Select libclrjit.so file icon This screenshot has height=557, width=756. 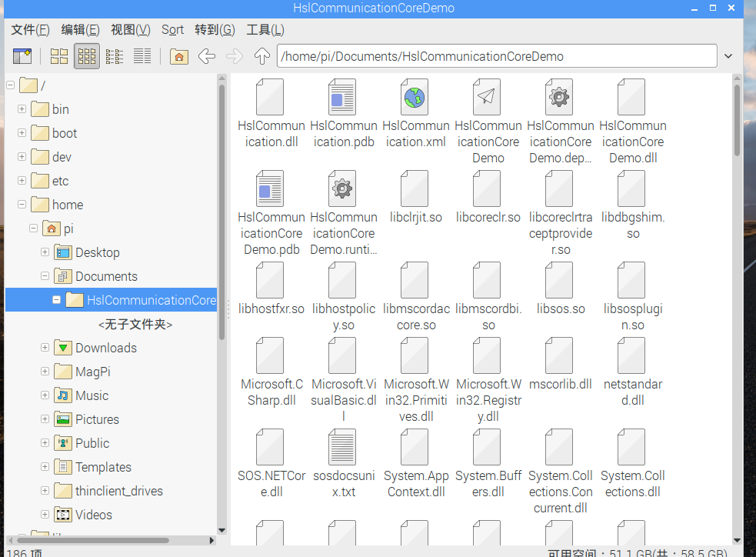click(415, 188)
